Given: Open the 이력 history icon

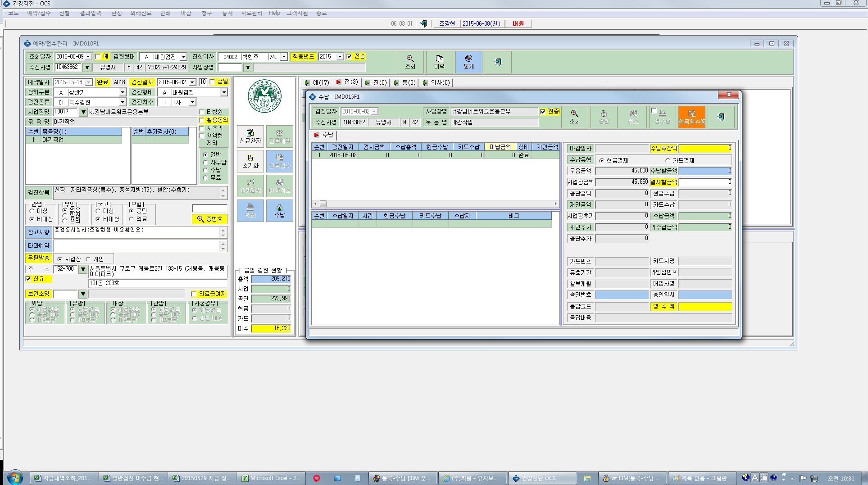Looking at the screenshot, I should tap(439, 62).
